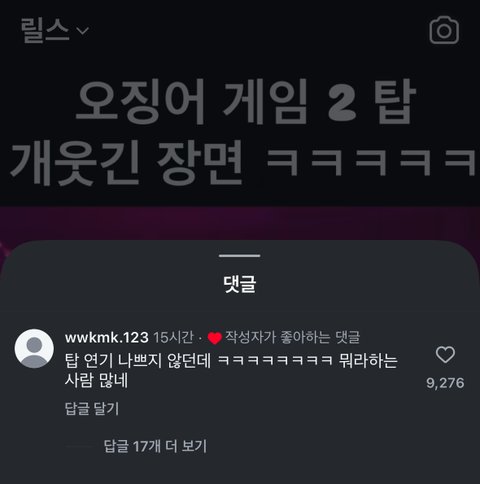
Task: Tap the ㅋㅋㅋㅋㅋ text in video title
Action: click(371, 162)
